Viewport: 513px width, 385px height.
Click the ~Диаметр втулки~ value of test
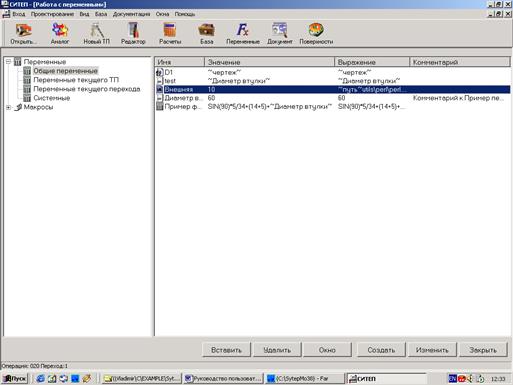(x=239, y=81)
